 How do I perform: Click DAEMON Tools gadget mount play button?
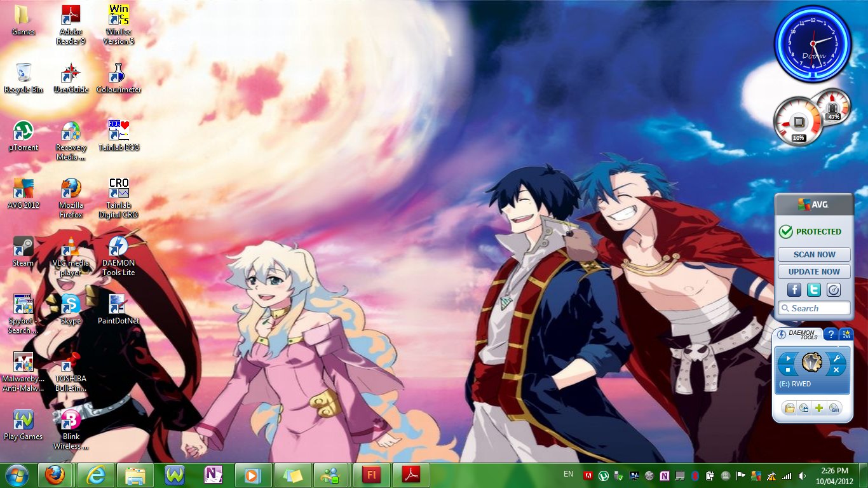[x=788, y=358]
